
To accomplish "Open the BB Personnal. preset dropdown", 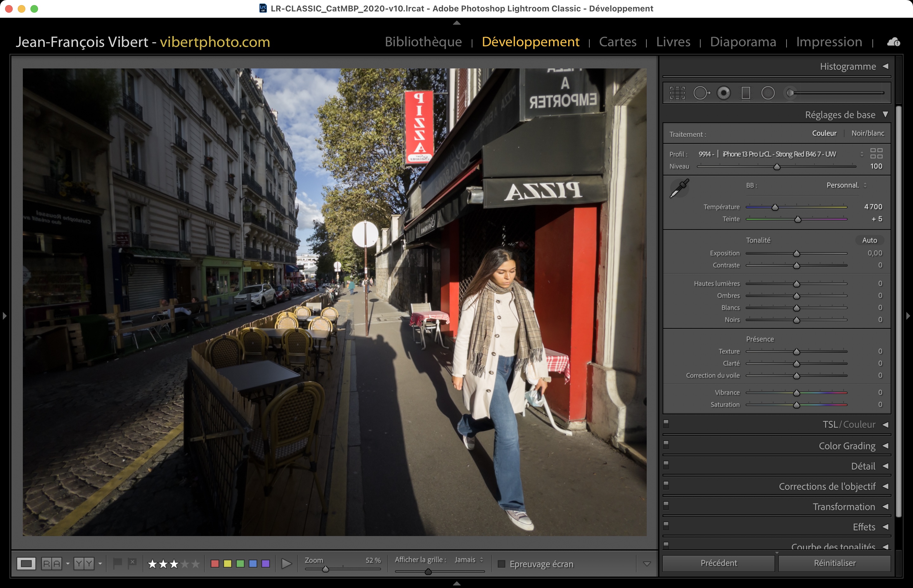I will 846,185.
